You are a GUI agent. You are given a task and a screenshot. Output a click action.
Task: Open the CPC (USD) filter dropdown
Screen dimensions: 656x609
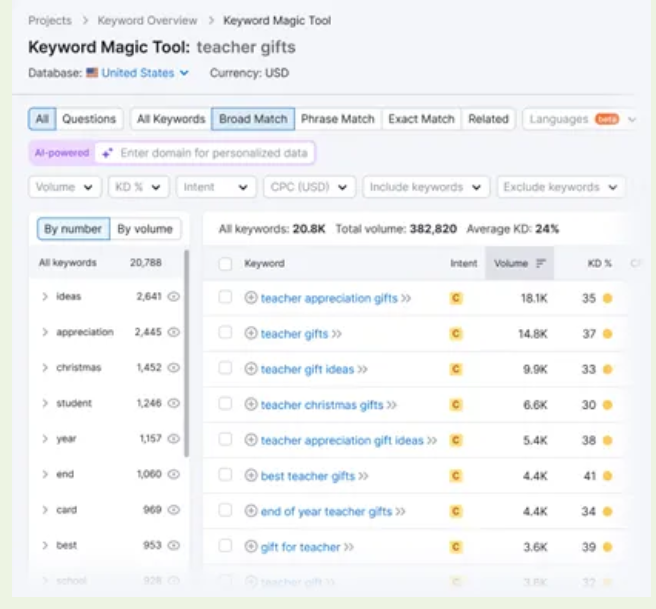coord(309,187)
